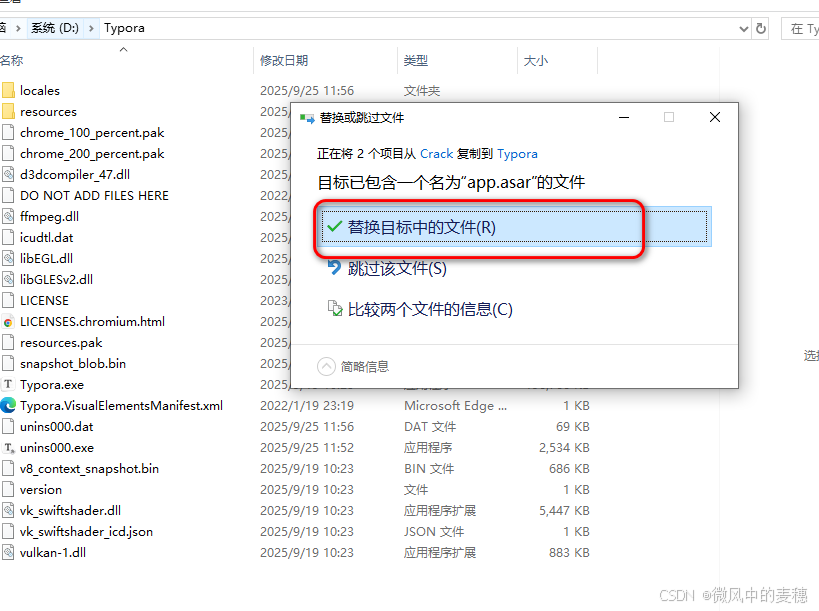Viewport: 819px width, 611px height.
Task: Select d3dcompiler_47.dll file icon
Action: coord(8,174)
